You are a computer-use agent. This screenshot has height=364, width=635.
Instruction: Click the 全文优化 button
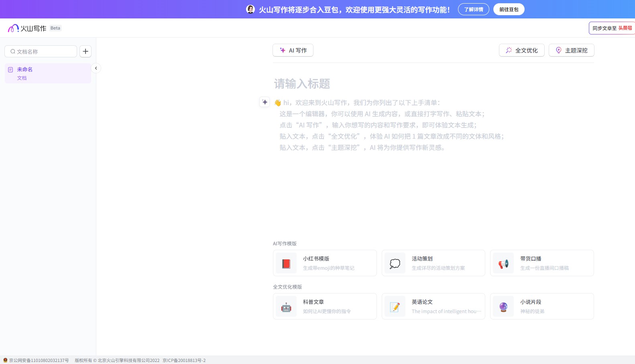pos(522,50)
